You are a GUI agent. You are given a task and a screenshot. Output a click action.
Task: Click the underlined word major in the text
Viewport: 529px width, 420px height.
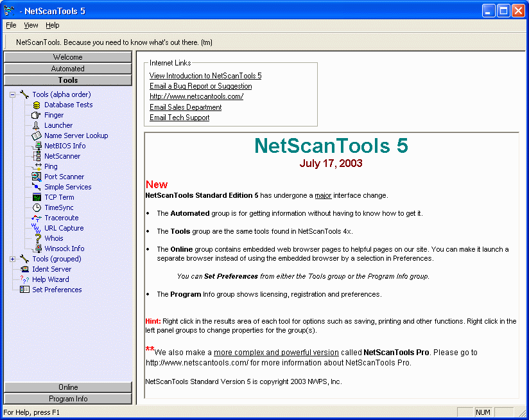(x=323, y=195)
